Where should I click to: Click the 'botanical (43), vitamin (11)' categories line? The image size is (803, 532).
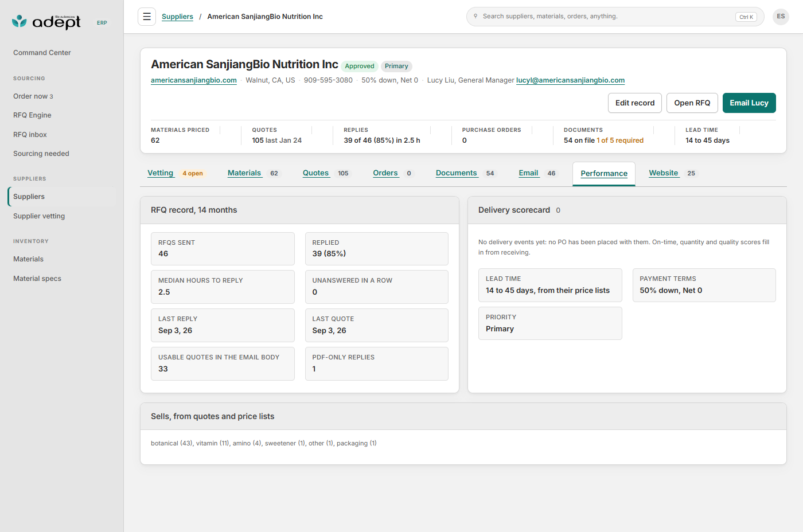click(264, 443)
